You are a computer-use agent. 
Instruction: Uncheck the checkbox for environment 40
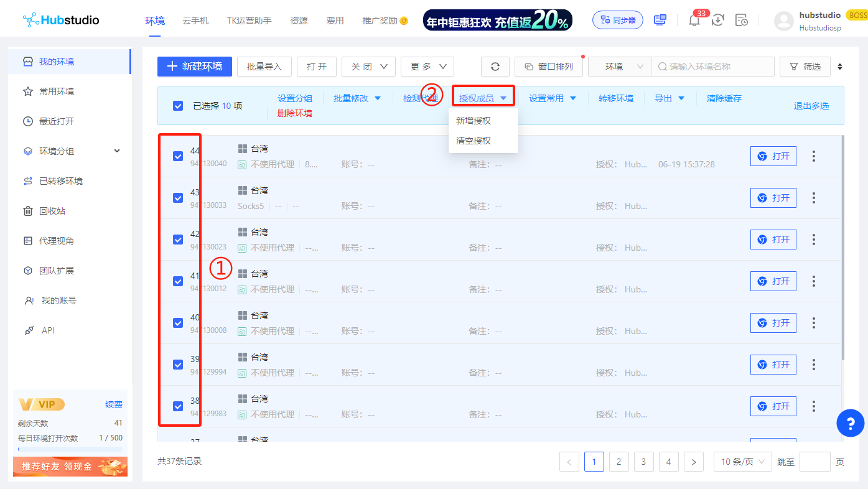(x=178, y=323)
